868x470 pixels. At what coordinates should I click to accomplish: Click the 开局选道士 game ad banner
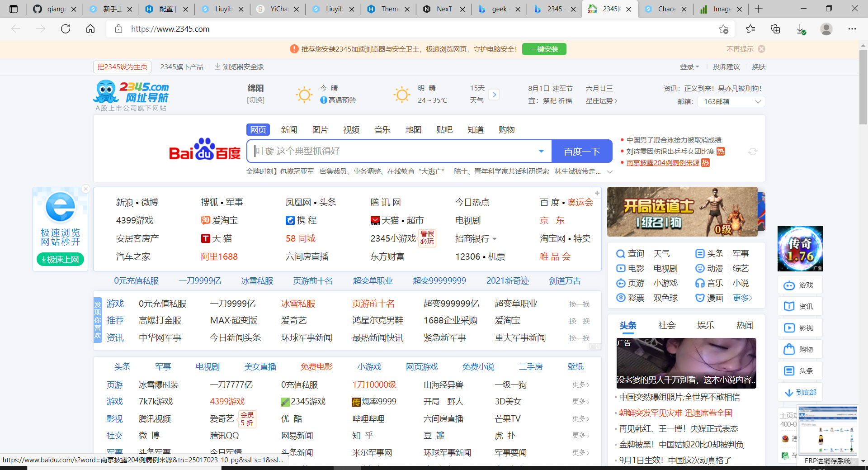(x=682, y=212)
